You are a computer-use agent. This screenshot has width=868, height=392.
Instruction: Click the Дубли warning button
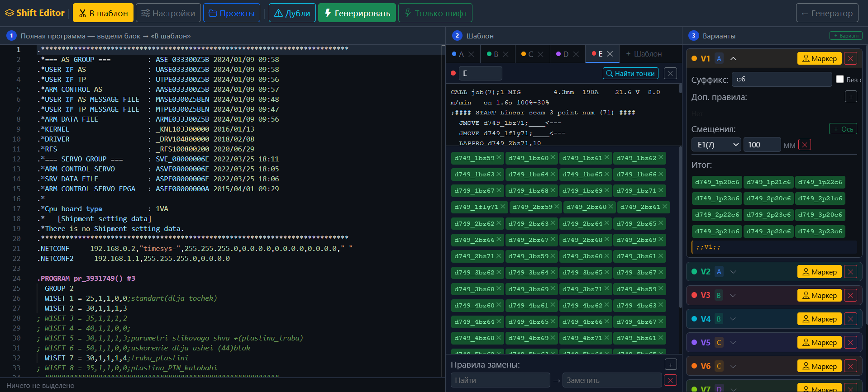pos(292,13)
